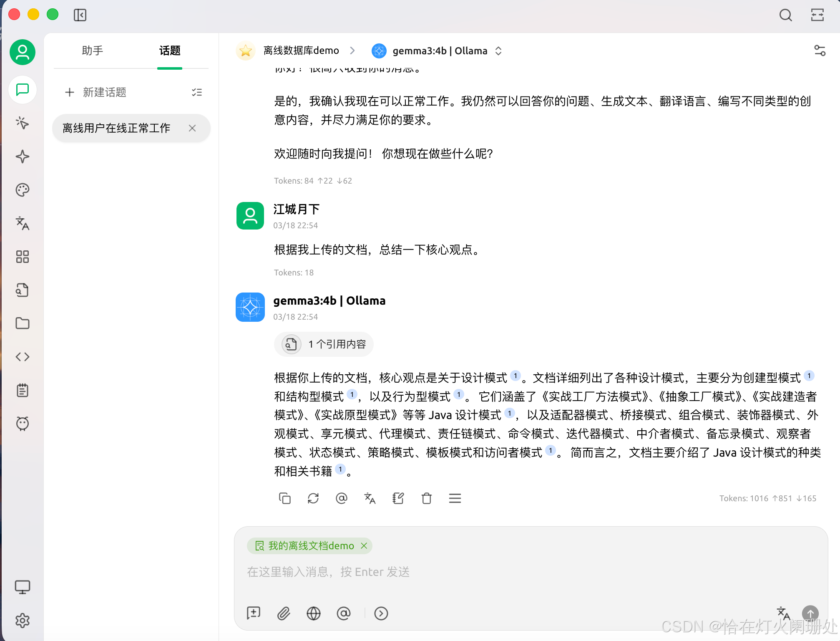Copy the gemma3 response with copy icon
Image resolution: width=840 pixels, height=641 pixels.
point(285,498)
